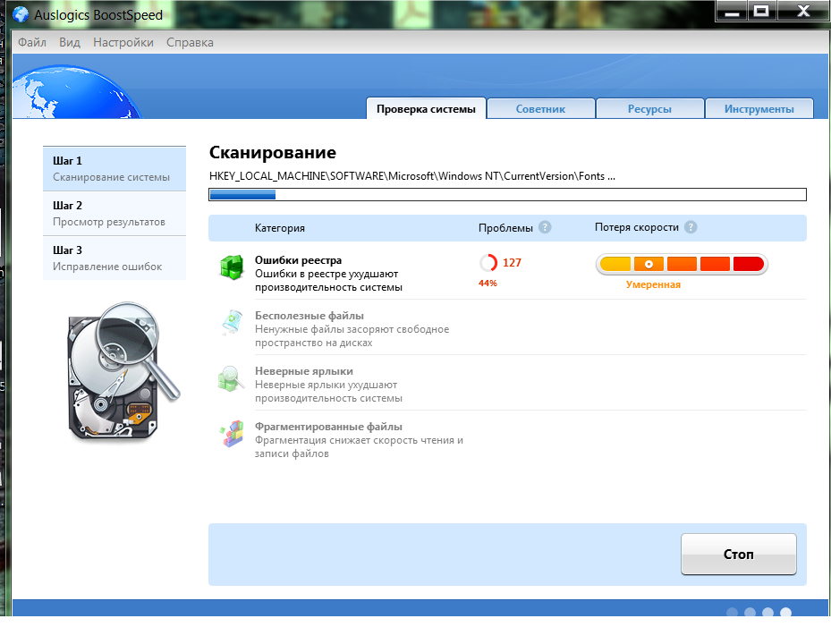This screenshot has width=831, height=644.
Task: Click the Категория column header
Action: click(280, 228)
